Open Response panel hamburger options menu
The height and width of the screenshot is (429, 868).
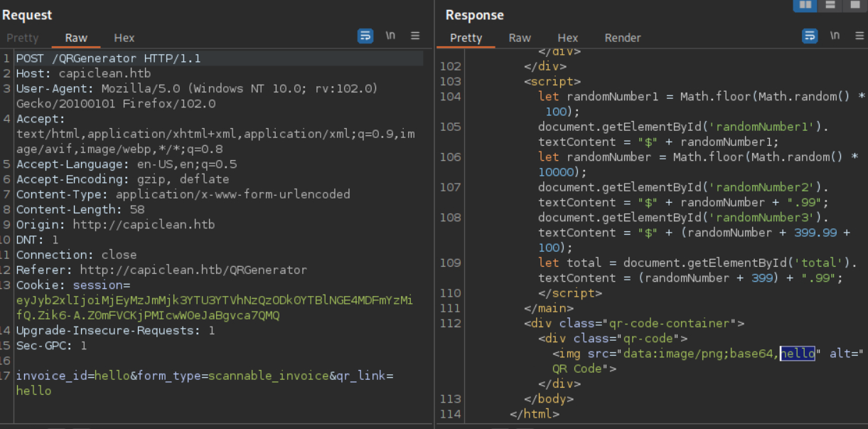pos(859,36)
